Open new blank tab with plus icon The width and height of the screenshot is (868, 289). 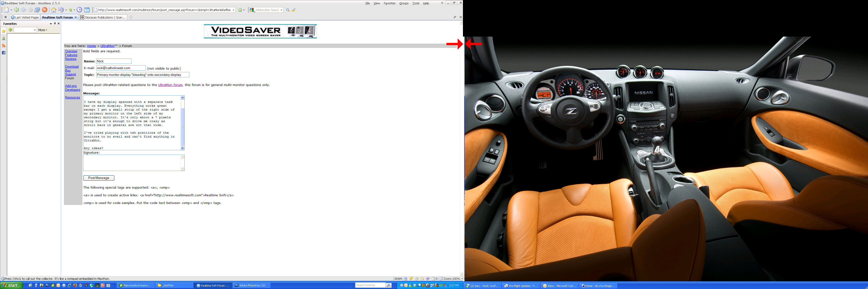tap(131, 17)
